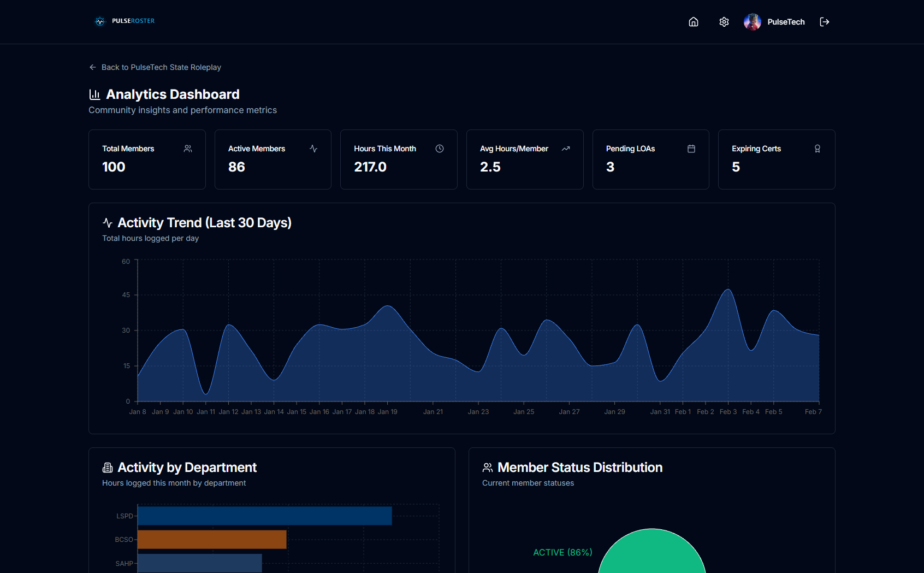Click the Jan 21 axis label
924x573 pixels.
[x=433, y=412]
